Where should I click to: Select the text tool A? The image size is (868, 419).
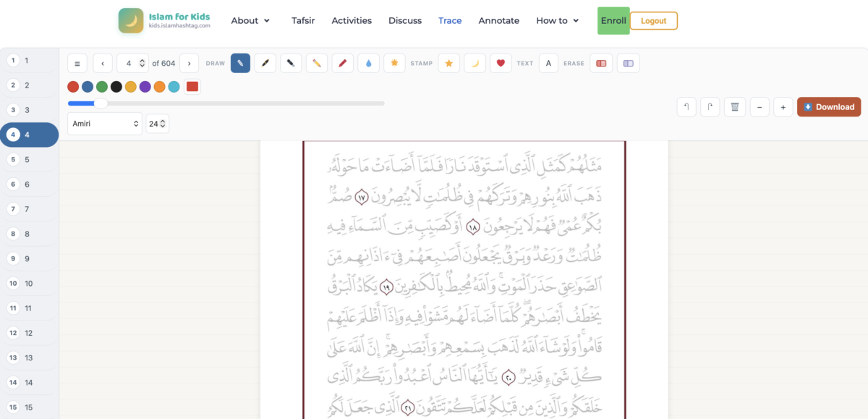click(548, 63)
